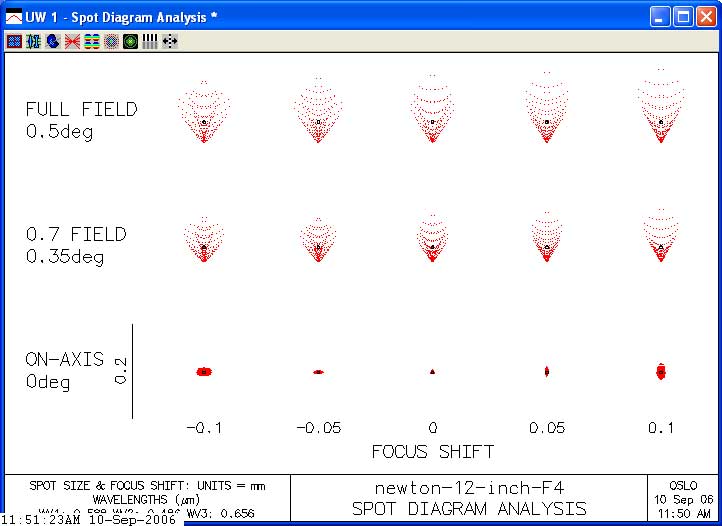Maximize the Spot Diagram Analysis window
Image resolution: width=722 pixels, height=526 pixels.
click(x=682, y=17)
